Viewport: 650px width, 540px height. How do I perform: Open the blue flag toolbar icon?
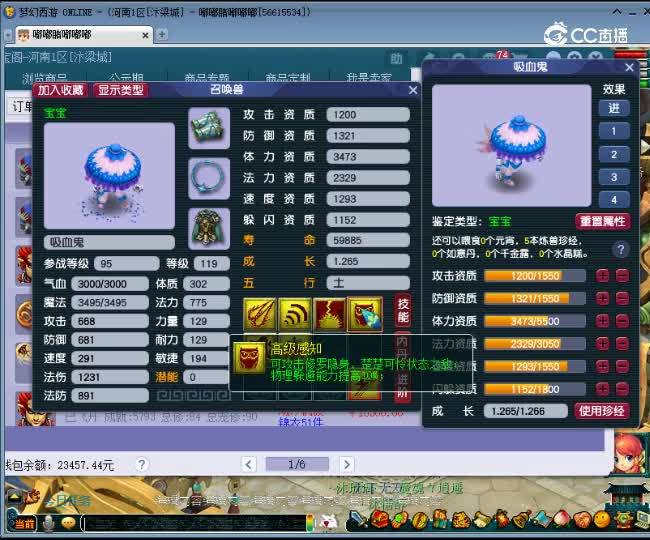542,520
